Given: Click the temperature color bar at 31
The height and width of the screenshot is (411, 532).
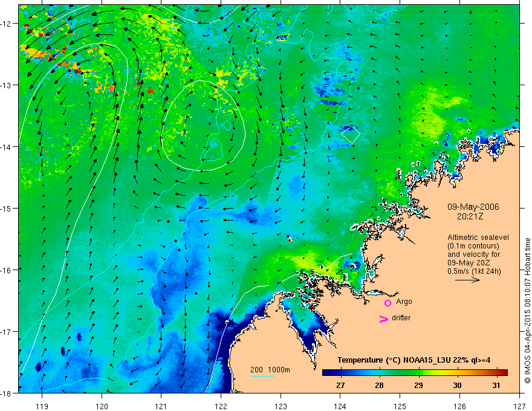Looking at the screenshot, I should [x=496, y=372].
